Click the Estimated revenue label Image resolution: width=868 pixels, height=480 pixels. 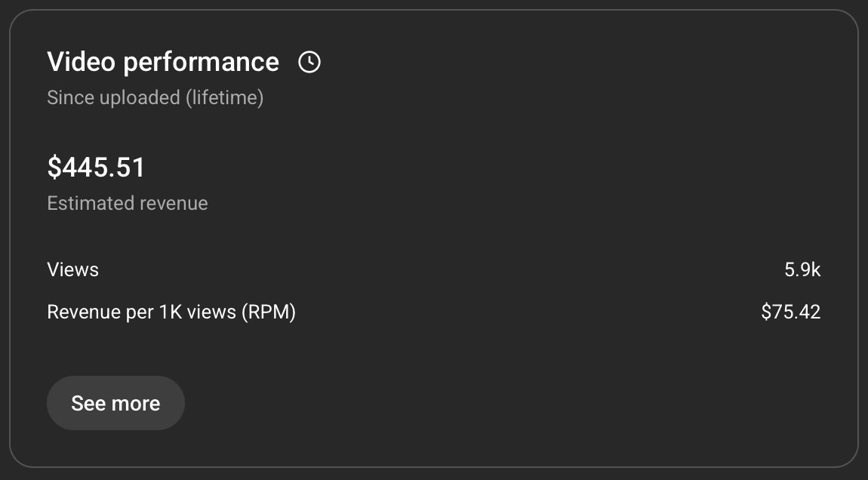tap(128, 203)
